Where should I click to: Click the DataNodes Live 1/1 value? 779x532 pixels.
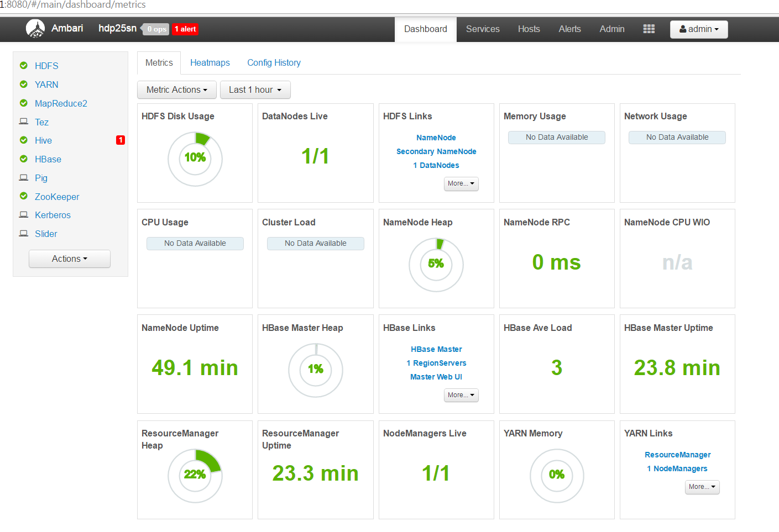[x=315, y=156]
